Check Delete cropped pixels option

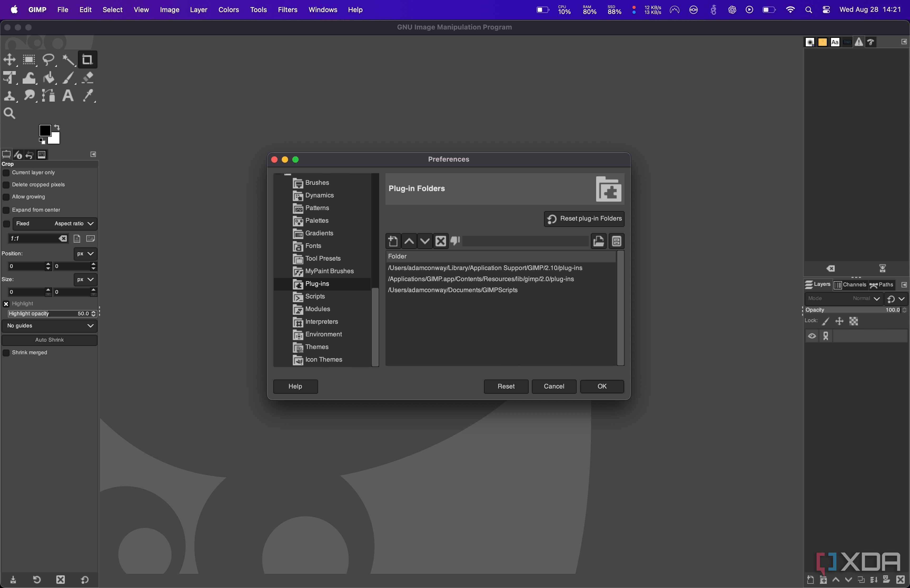(x=6, y=185)
